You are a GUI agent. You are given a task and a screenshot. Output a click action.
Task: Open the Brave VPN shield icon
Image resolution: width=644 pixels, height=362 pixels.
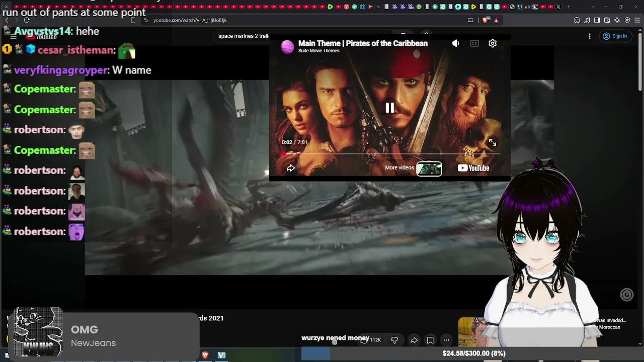point(627,20)
